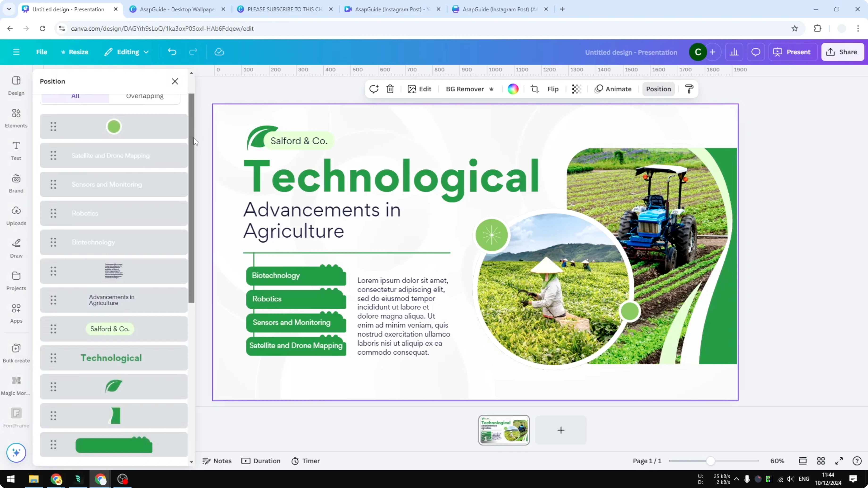Open the Uploads sidebar panel

click(x=16, y=216)
